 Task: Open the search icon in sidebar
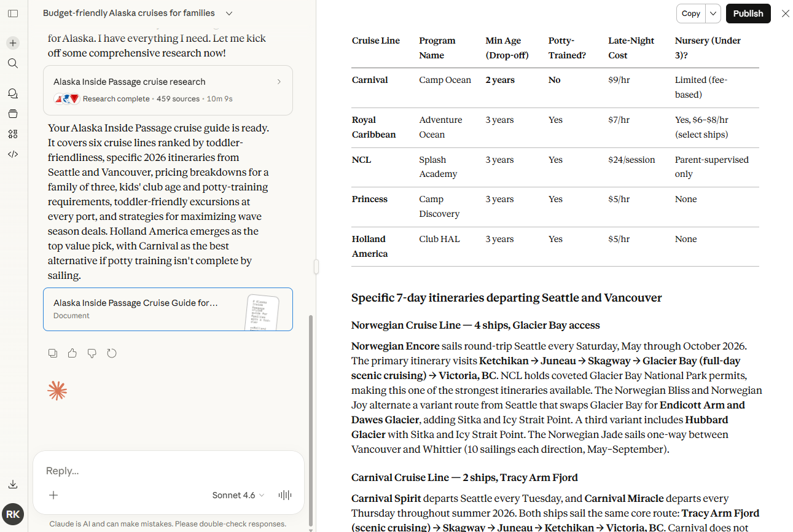(13, 63)
